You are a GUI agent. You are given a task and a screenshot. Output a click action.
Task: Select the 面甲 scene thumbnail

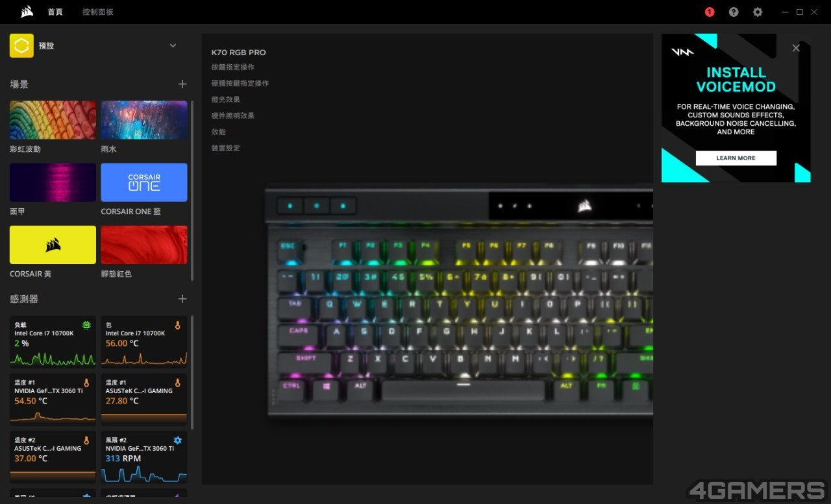click(53, 182)
